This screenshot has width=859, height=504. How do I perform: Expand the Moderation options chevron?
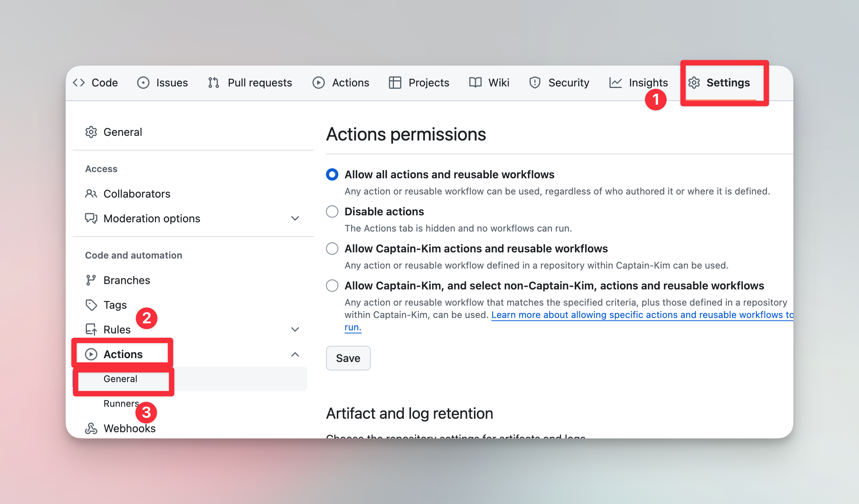(x=295, y=218)
